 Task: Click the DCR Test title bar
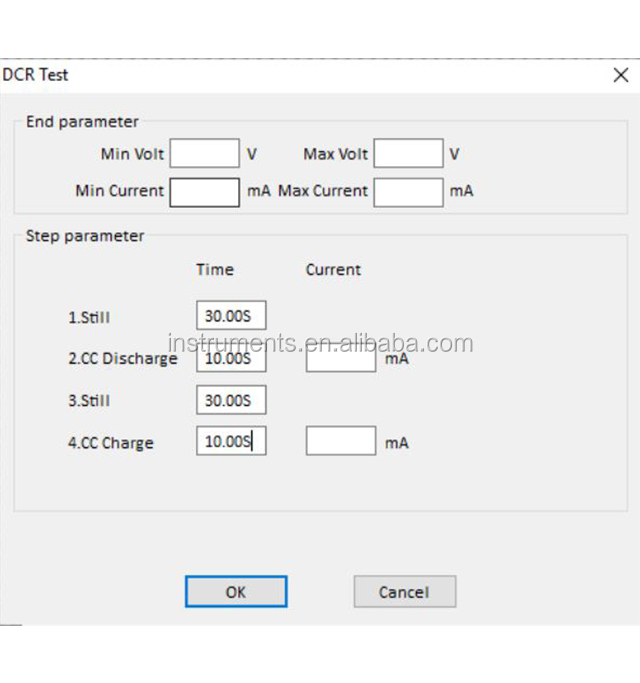coord(300,75)
